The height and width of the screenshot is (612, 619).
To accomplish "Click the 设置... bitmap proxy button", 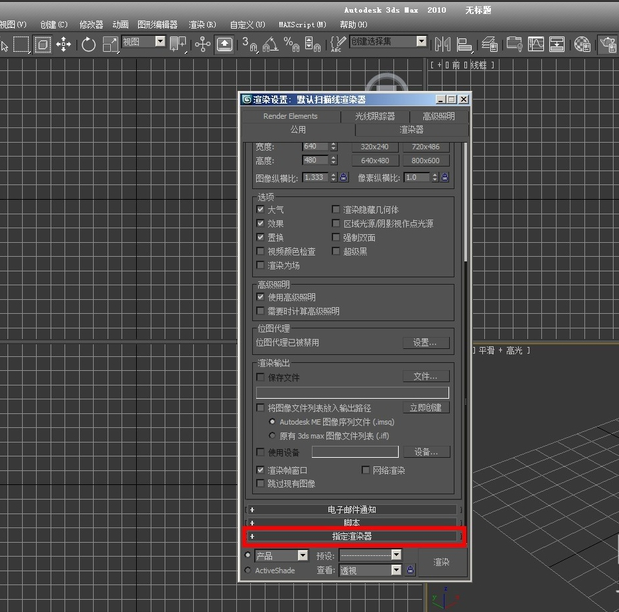I will (x=426, y=342).
